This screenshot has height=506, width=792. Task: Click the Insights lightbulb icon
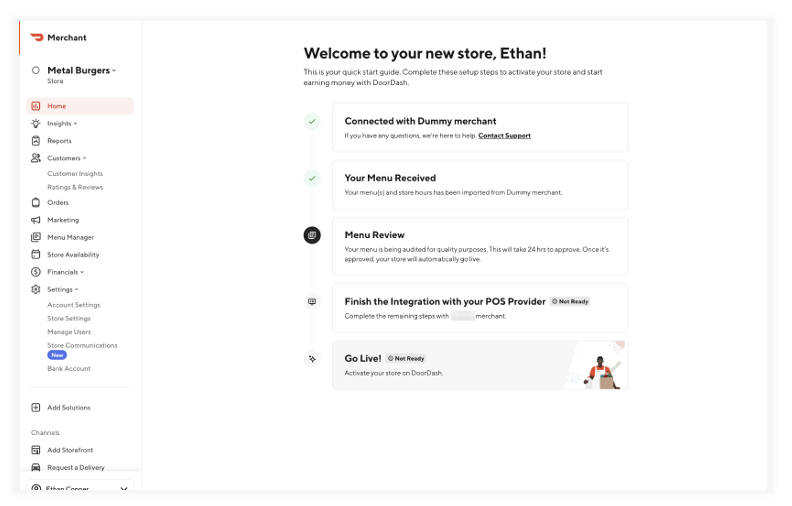pos(36,123)
